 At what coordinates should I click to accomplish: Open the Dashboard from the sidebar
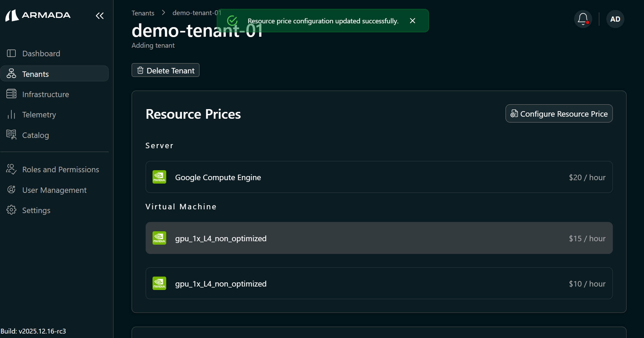[41, 53]
